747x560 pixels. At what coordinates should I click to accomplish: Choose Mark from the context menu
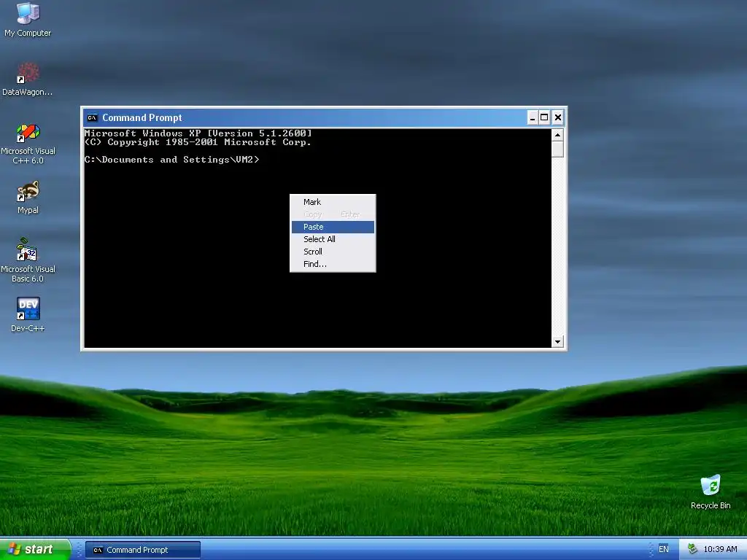tap(333, 202)
